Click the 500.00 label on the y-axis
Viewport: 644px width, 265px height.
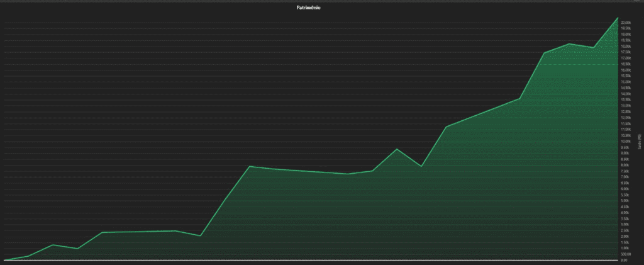tap(625, 254)
